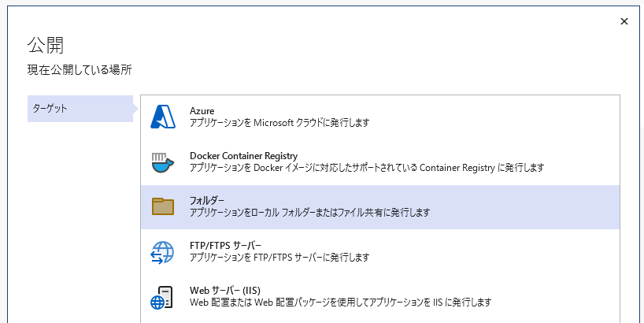Viewport: 644px width, 323px height.
Task: Select the Web サーバー (IIS) target title
Action: 224,291
